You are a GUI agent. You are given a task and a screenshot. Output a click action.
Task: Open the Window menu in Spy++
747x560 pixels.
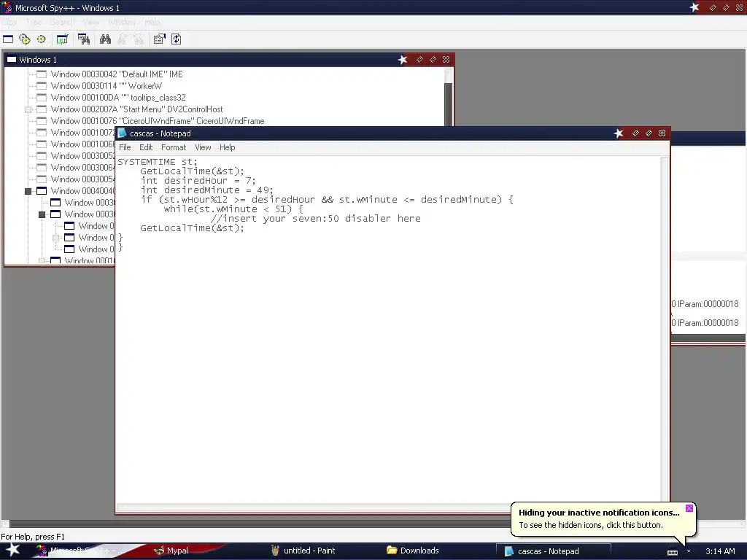pos(122,22)
